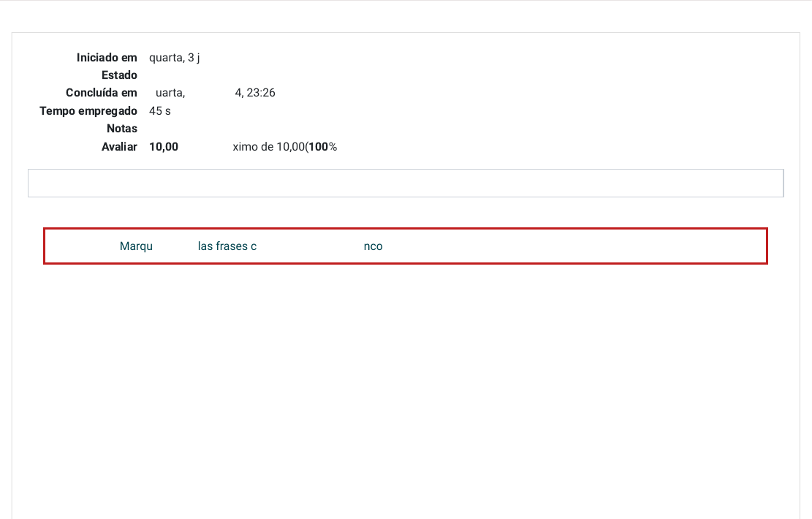Click the "Tempo empregado" label

[x=88, y=111]
